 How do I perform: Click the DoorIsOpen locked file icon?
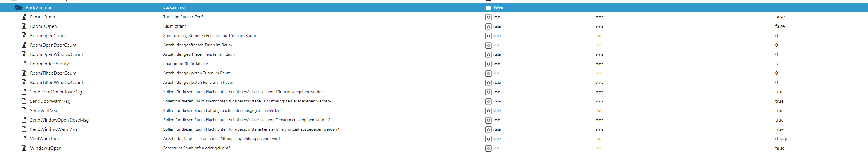(24, 17)
